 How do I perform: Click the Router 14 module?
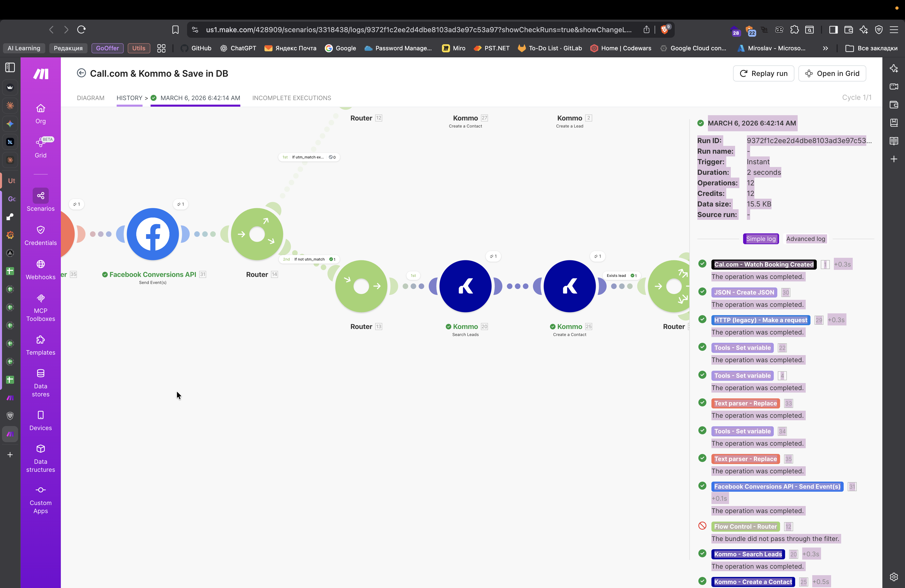(257, 234)
